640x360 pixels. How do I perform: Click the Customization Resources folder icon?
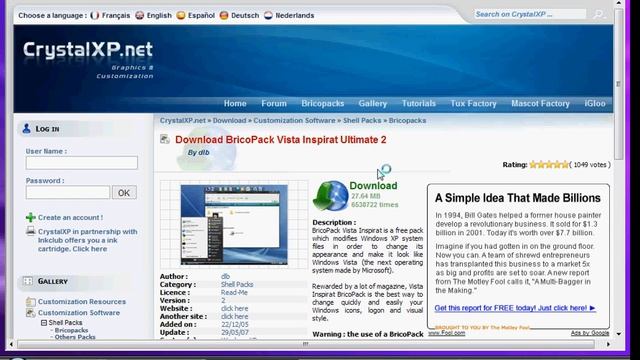[31, 302]
